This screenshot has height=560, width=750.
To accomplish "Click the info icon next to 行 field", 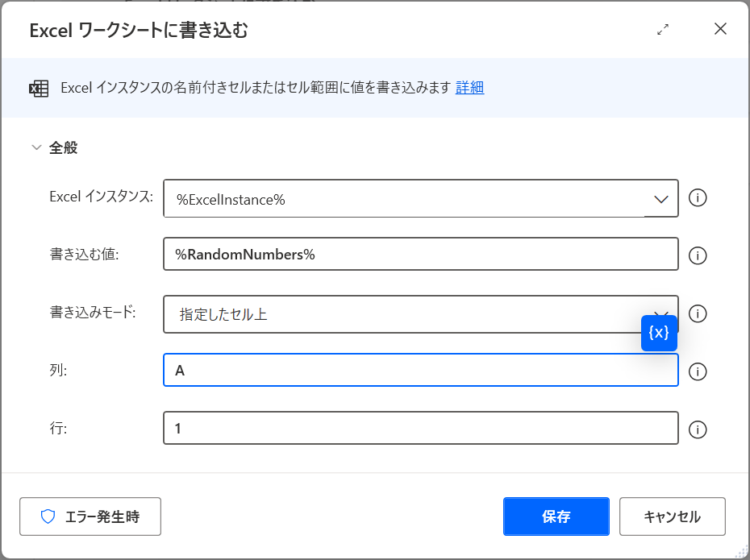I will pos(698,429).
